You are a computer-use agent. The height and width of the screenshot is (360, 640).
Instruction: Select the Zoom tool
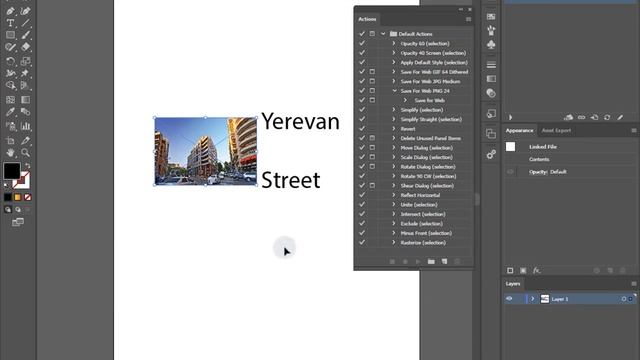25,153
